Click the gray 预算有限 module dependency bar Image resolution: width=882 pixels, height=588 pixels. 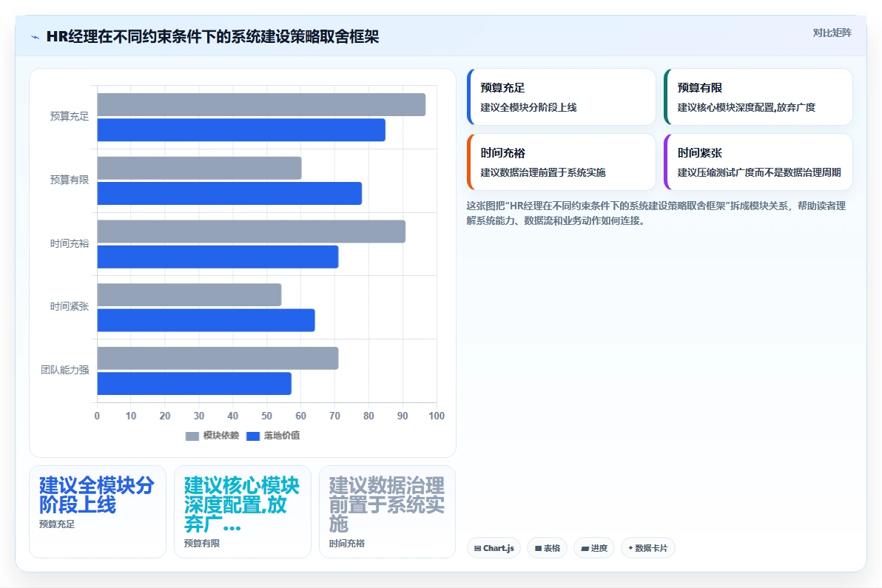(x=199, y=168)
